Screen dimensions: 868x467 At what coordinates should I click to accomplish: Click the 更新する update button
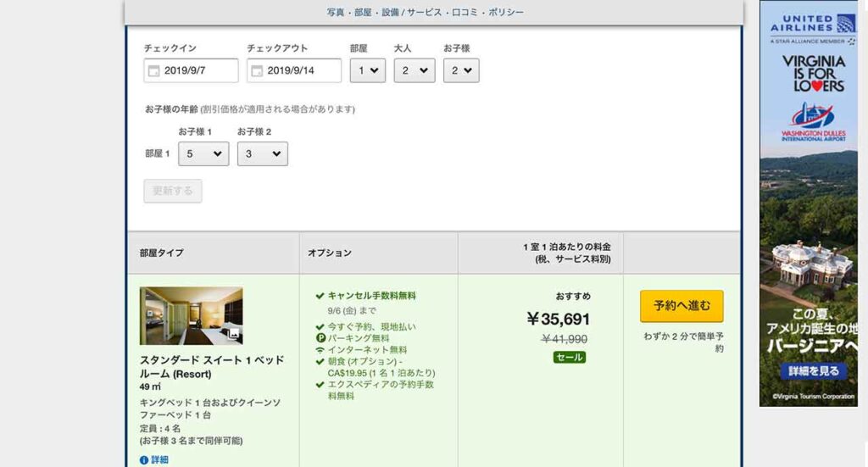[x=173, y=191]
